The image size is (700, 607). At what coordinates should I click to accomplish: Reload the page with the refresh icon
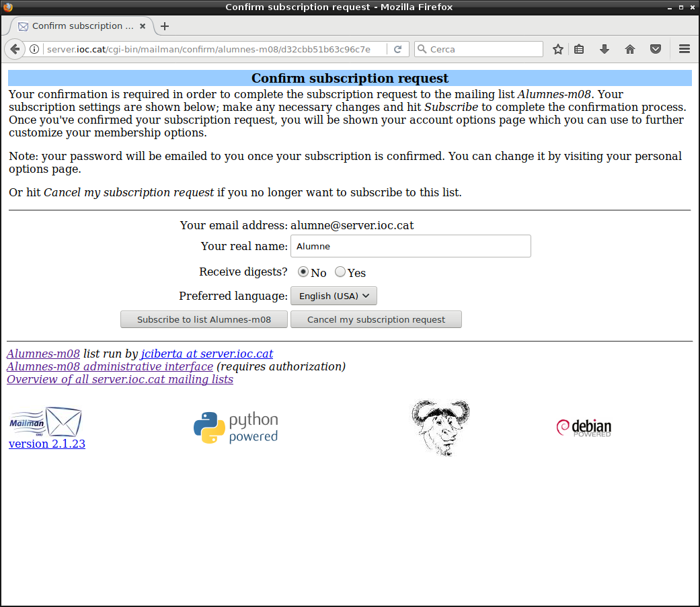397,49
